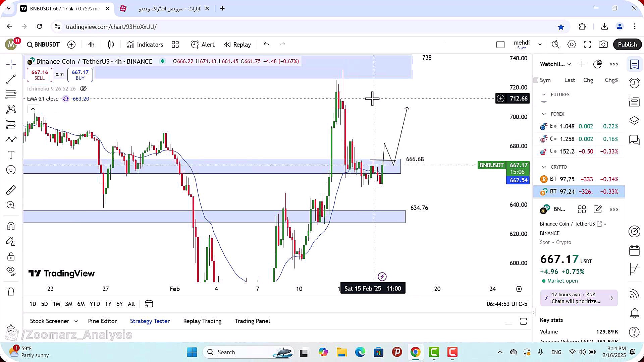Enter fullscreen chart mode
Viewport: 644px width, 362px height.
(587, 45)
